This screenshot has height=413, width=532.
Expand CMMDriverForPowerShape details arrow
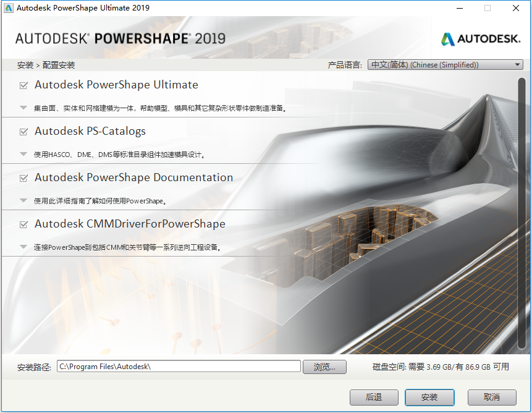tap(23, 247)
